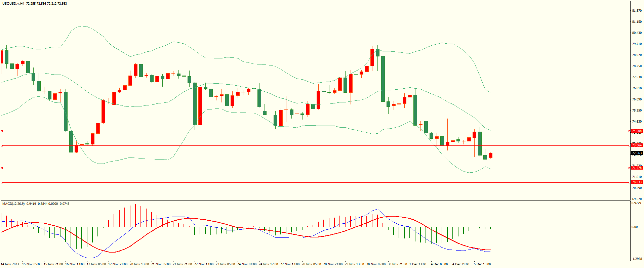This screenshot has width=644, height=268.
Task: Grab left-end handle of 74.008 line
Action: [2, 131]
